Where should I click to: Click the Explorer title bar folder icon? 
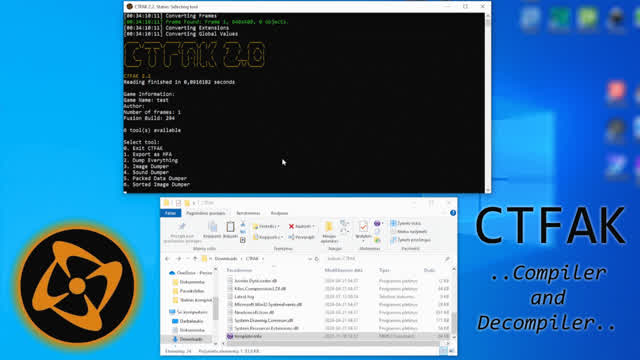point(166,203)
